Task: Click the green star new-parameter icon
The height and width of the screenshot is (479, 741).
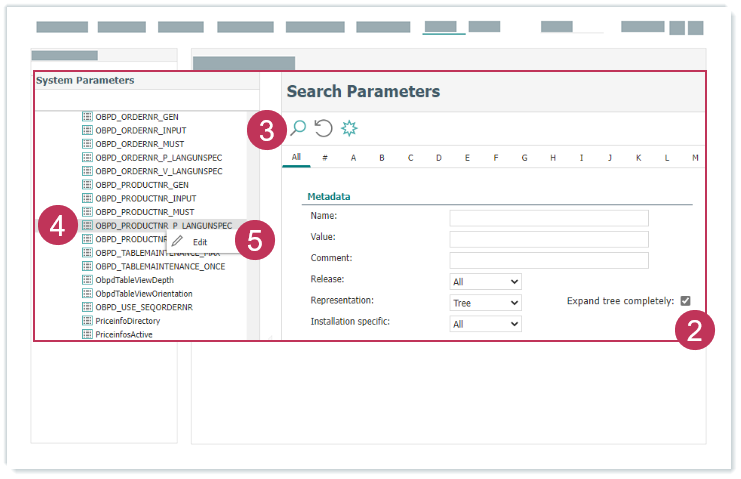Action: [x=349, y=128]
